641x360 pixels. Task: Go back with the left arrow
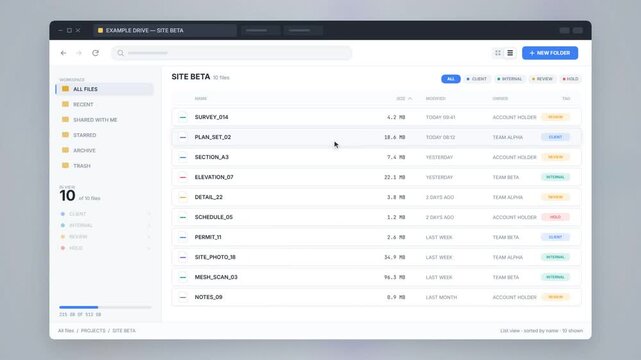point(63,53)
